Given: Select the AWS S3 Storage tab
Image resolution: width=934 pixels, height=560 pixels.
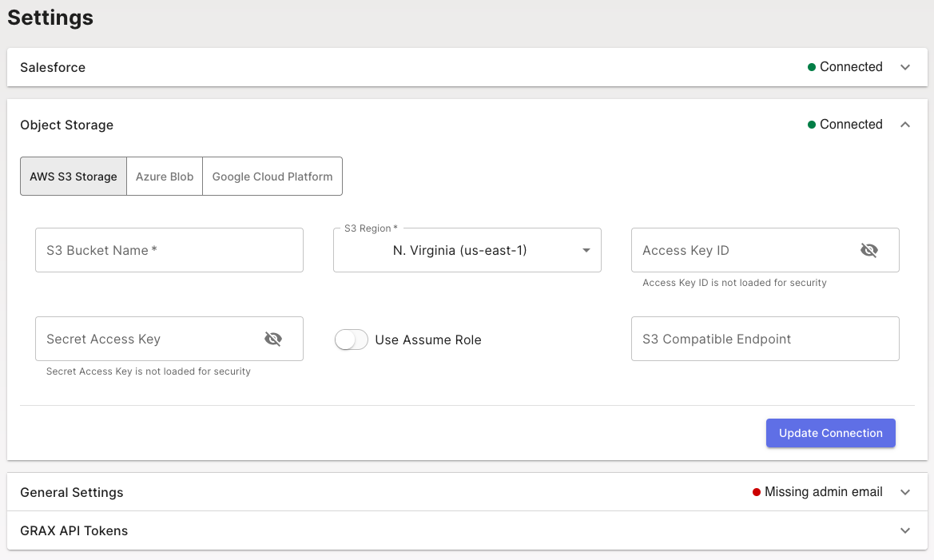Looking at the screenshot, I should coord(74,177).
